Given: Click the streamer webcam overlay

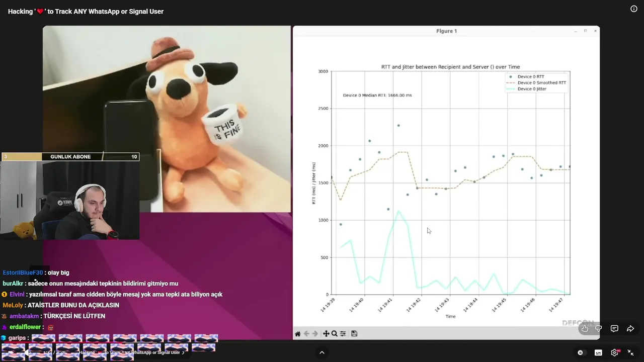Looking at the screenshot, I should (x=70, y=200).
